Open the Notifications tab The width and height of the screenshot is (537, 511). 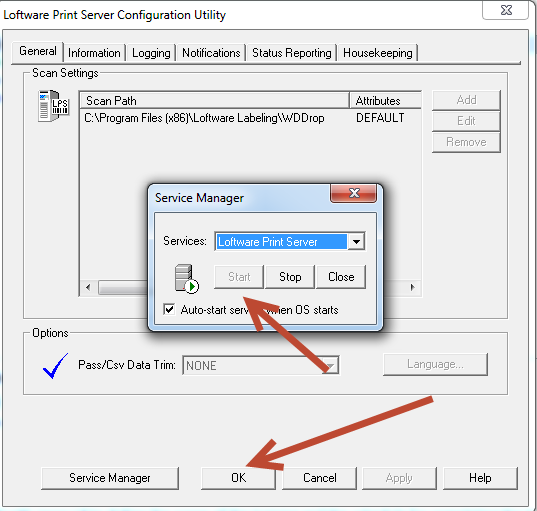(x=211, y=53)
